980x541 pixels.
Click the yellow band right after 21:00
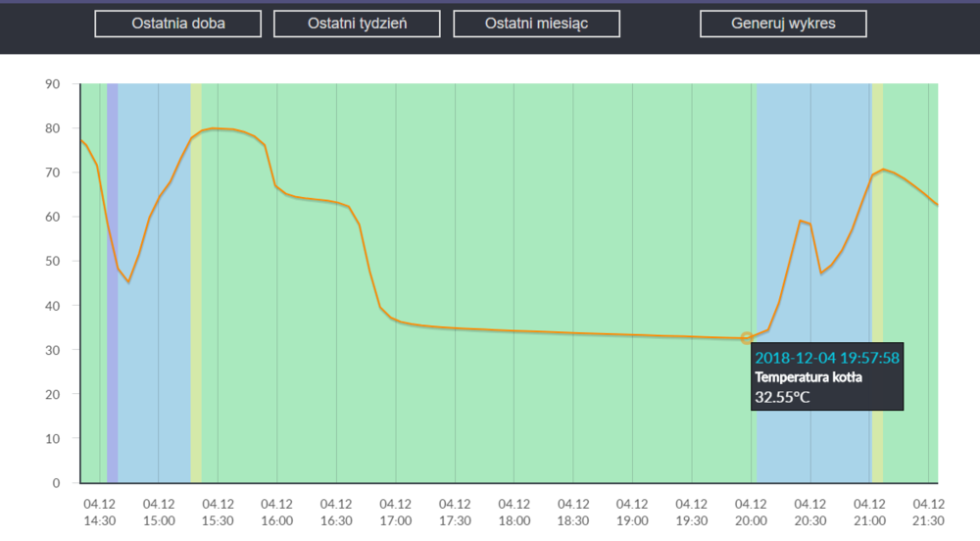tap(877, 294)
